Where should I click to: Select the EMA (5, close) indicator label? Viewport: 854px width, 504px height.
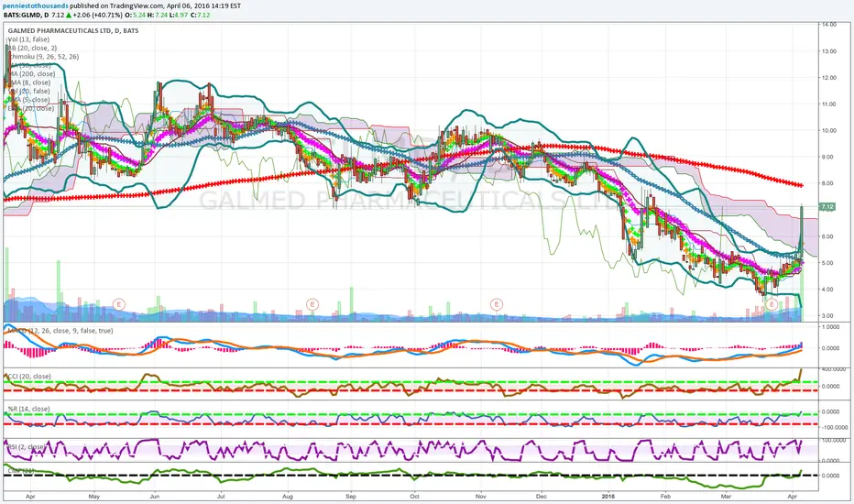click(x=29, y=100)
